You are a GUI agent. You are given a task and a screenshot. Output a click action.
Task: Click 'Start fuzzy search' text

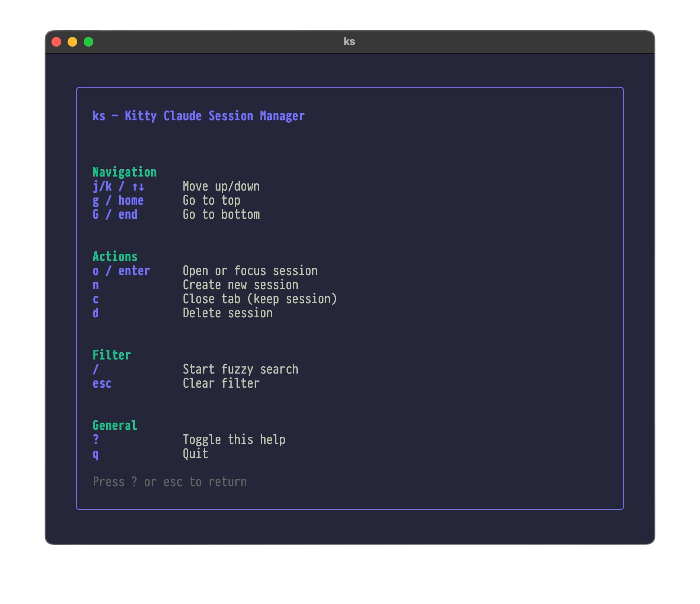click(x=240, y=370)
